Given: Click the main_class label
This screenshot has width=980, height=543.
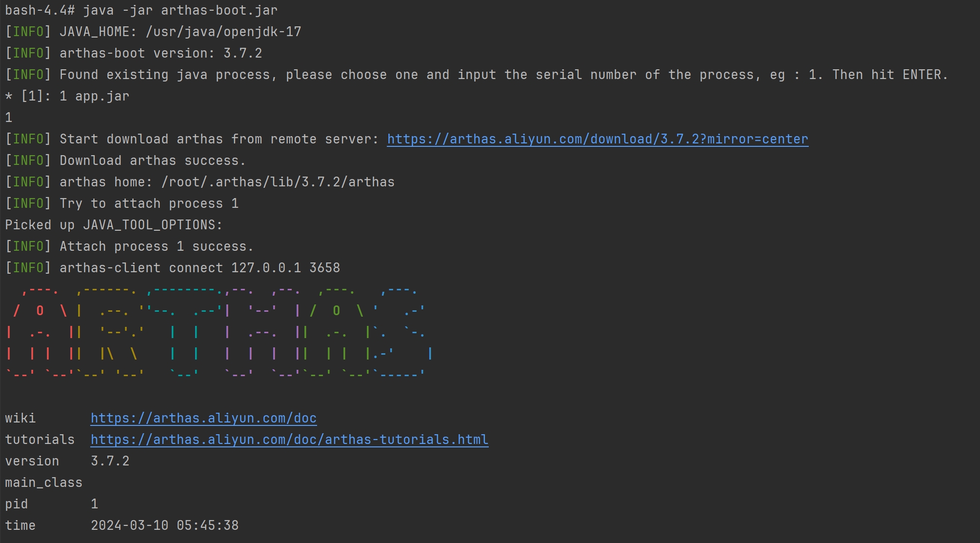Looking at the screenshot, I should 44,483.
